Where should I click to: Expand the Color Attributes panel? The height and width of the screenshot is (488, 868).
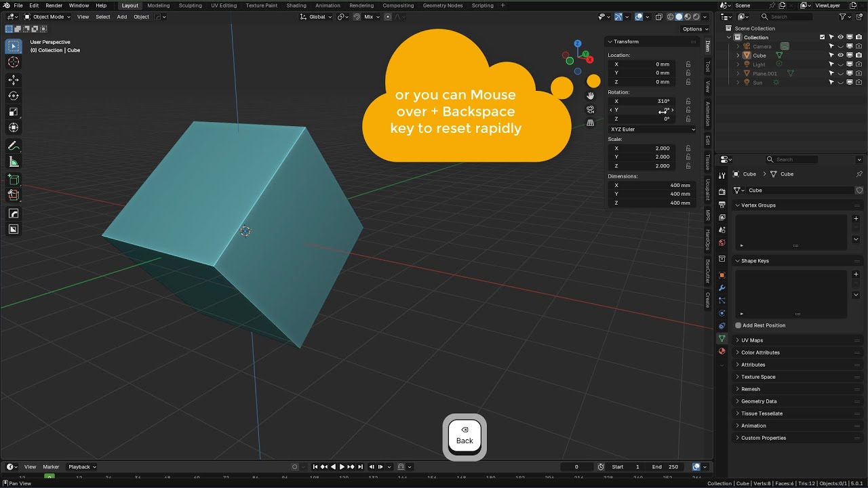click(759, 352)
